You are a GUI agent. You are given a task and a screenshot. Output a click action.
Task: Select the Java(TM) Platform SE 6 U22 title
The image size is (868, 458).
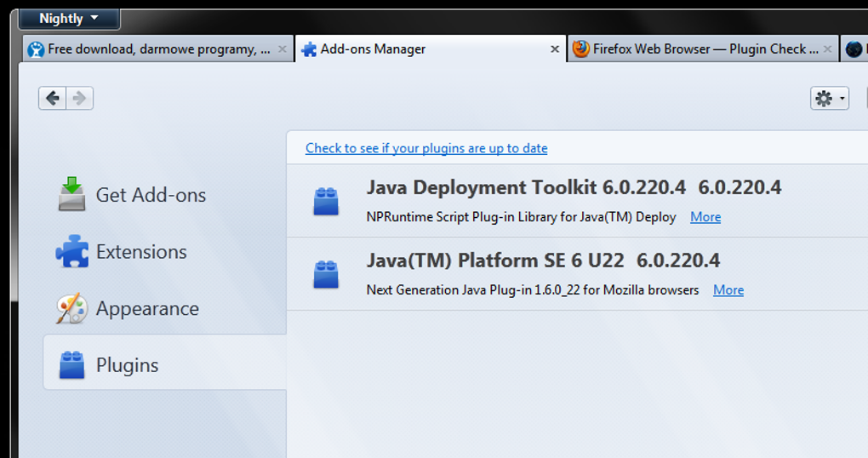(495, 260)
